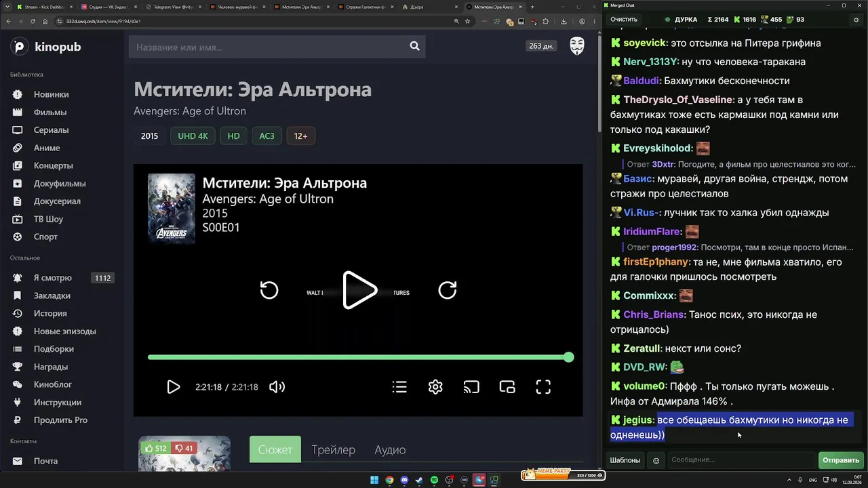This screenshot has width=868, height=488.
Task: Open the emoji picker smiley icon
Action: 656,461
